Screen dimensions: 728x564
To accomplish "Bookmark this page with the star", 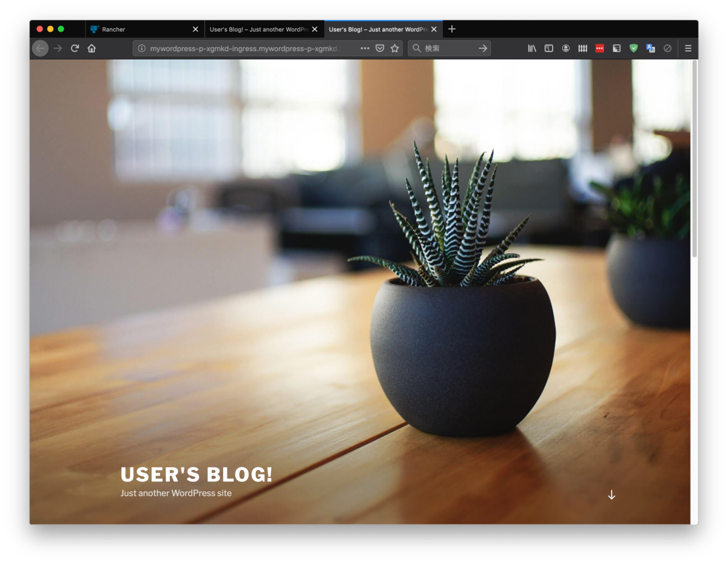I will click(x=395, y=48).
